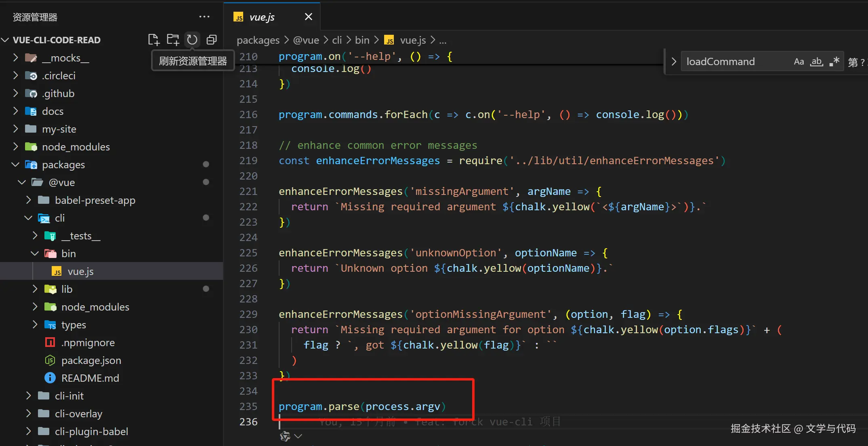Click the New Folder icon in explorer

point(173,40)
